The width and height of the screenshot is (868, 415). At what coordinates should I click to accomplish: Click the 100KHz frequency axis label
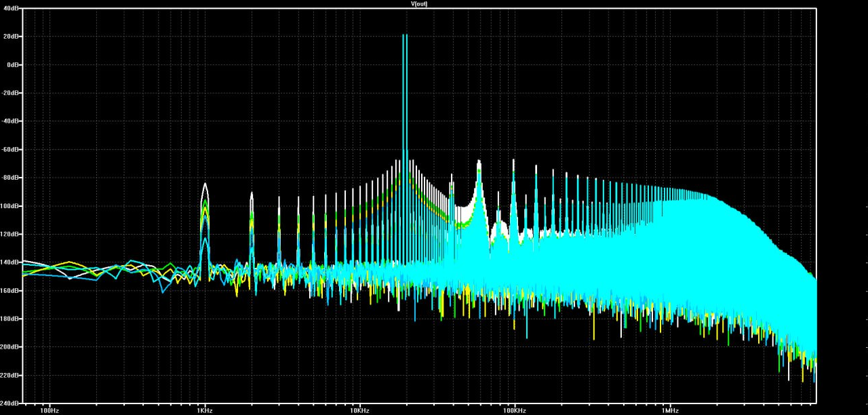click(515, 410)
